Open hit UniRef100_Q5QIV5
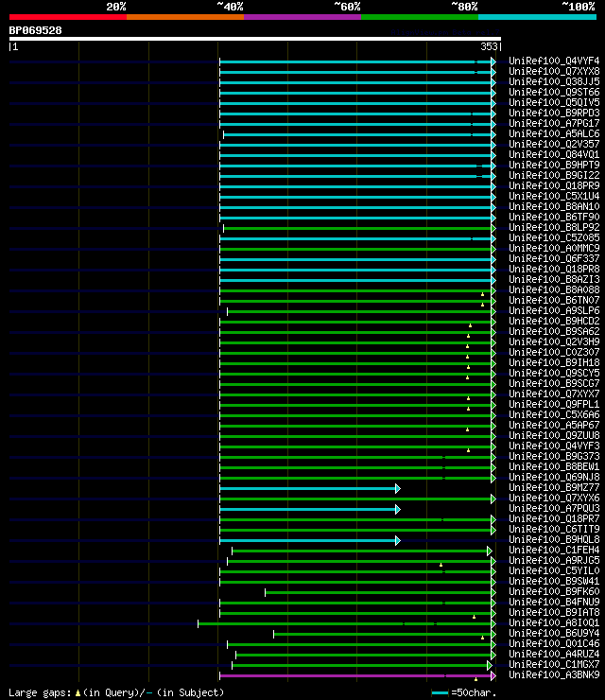The width and height of the screenshot is (605, 700). click(554, 102)
